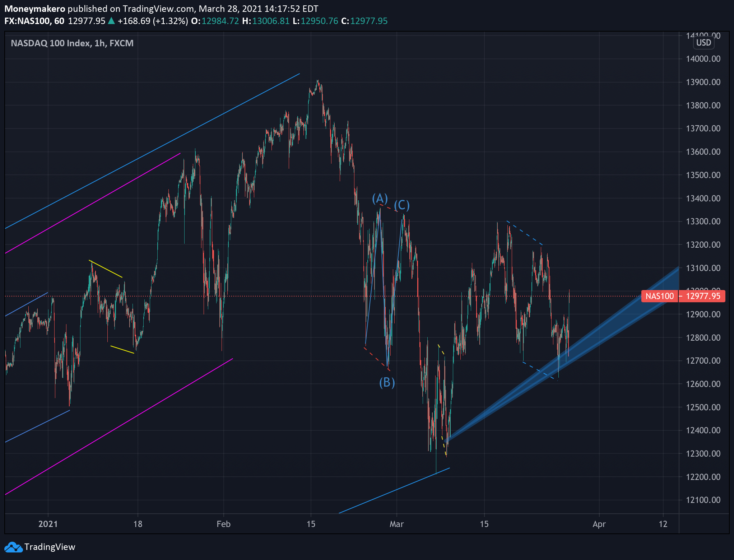
Task: Click the 14000.00 price axis label
Action: [x=703, y=59]
